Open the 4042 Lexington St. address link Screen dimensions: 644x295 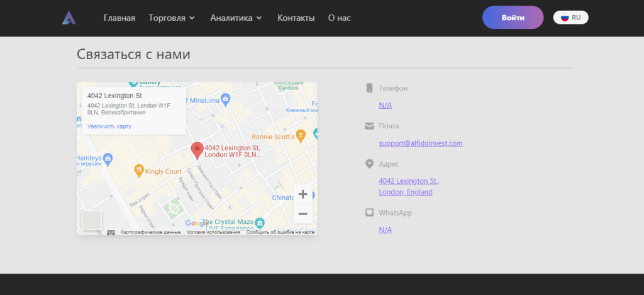[x=409, y=187]
